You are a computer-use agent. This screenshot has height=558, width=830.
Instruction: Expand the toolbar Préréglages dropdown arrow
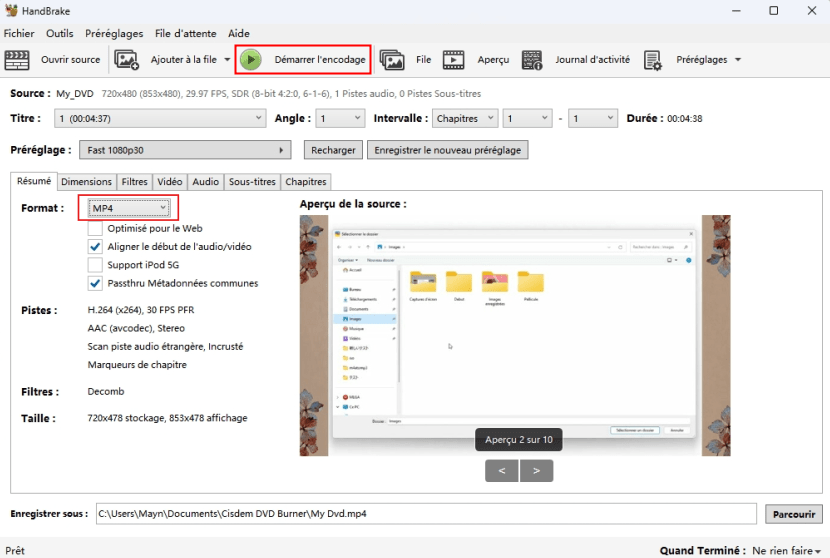coord(738,60)
